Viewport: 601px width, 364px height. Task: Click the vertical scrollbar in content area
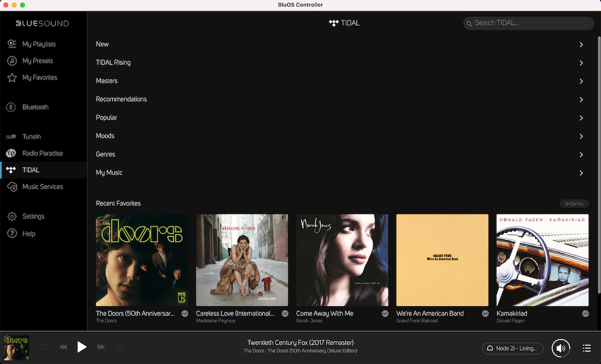(599, 164)
